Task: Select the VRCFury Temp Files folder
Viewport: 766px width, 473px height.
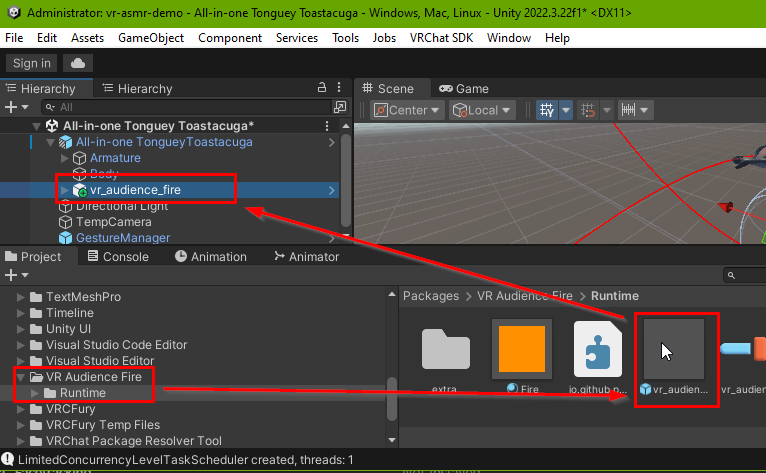Action: (103, 425)
